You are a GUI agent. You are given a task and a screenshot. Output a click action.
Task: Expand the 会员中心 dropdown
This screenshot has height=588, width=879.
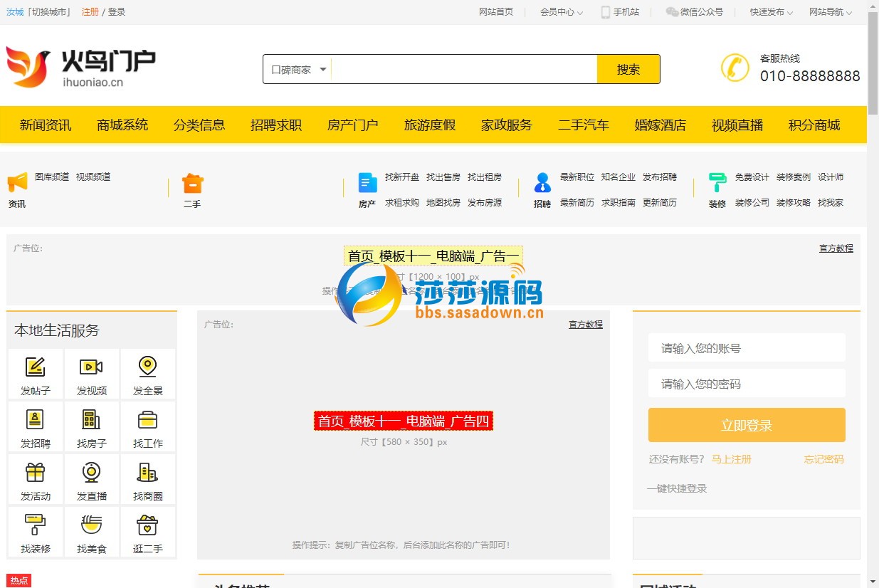pos(562,12)
